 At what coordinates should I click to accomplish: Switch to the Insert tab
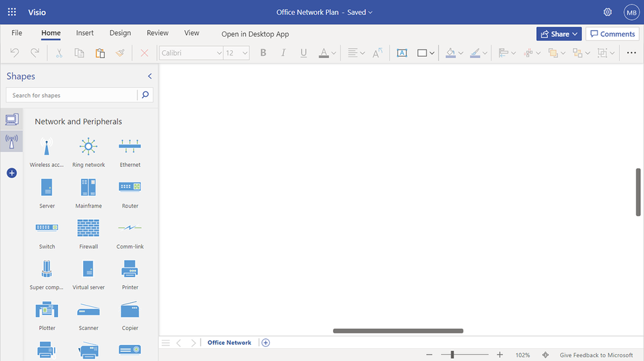click(85, 33)
